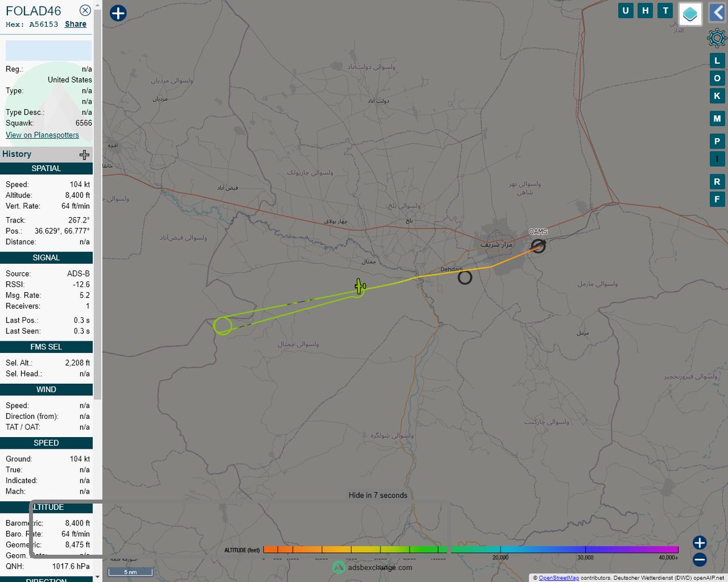Select the FOLAD46 aircraft icon on map

360,287
